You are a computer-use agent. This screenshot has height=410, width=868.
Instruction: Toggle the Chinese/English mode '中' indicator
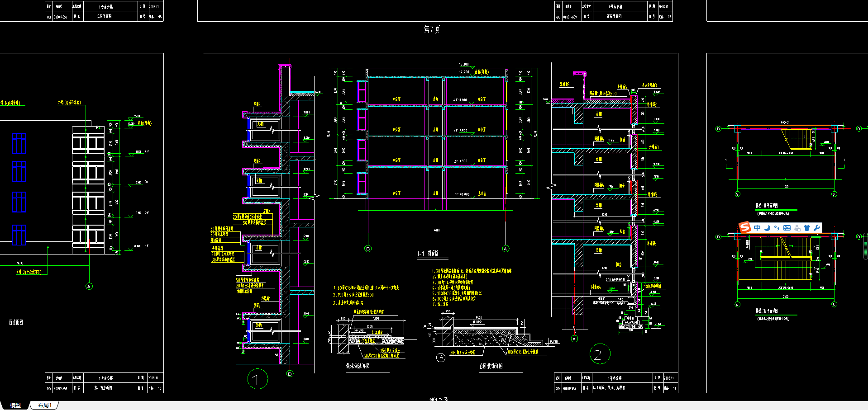tap(757, 228)
